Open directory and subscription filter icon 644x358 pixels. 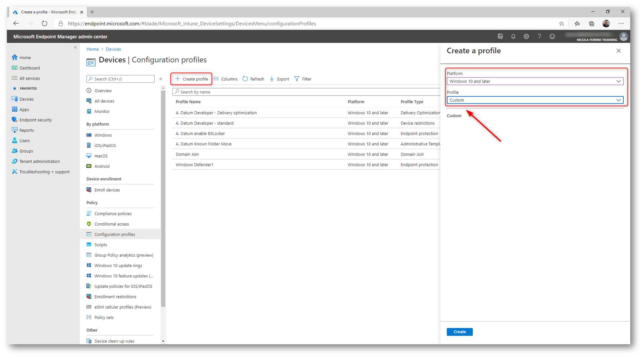click(500, 36)
